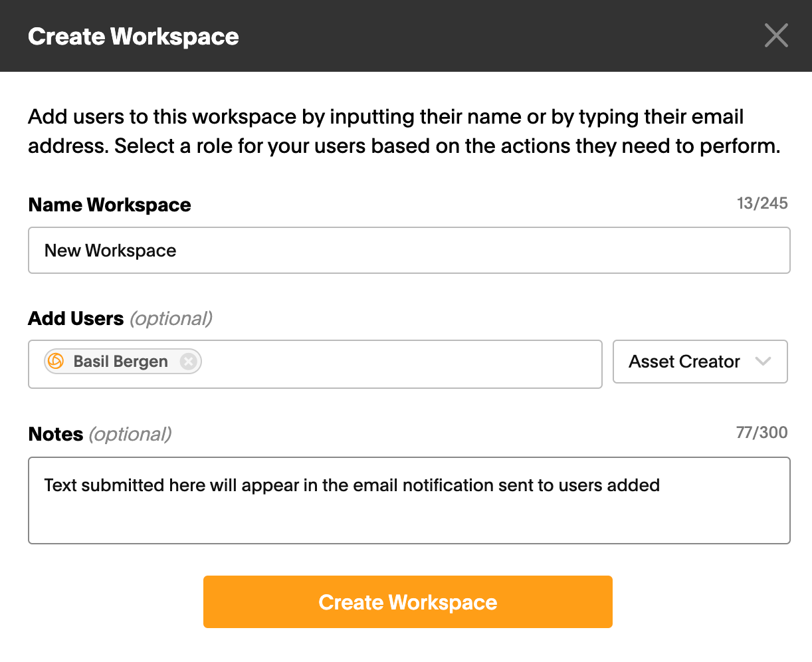The height and width of the screenshot is (662, 812).
Task: Click the instructions paragraph about adding users
Action: click(x=404, y=131)
